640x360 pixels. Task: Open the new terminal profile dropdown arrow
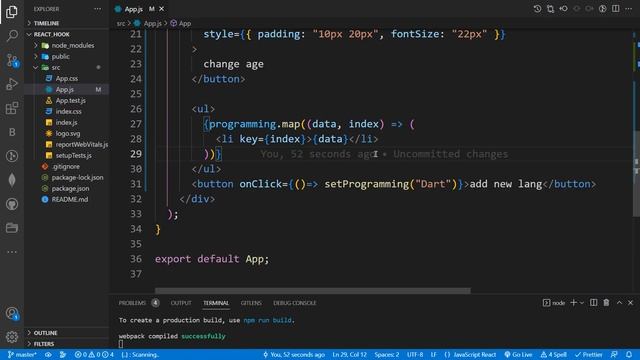pos(582,302)
